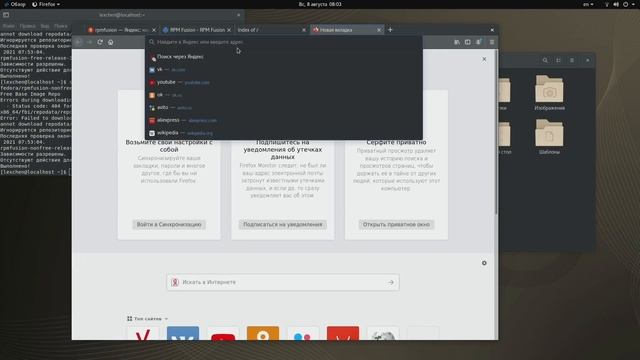Open the terminal title dropdown

point(122,15)
